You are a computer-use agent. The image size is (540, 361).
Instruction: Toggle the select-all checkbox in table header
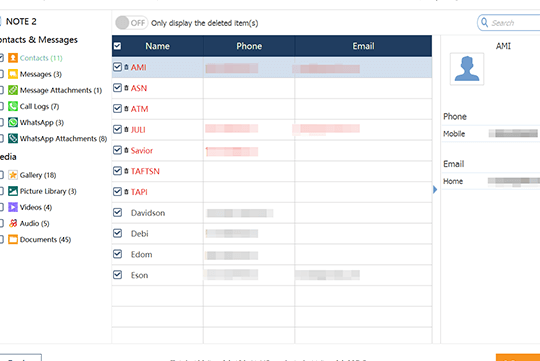[x=117, y=46]
